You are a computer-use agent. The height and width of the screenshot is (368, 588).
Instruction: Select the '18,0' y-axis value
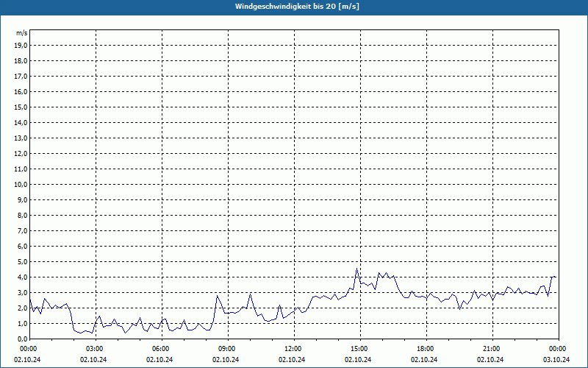(x=21, y=61)
